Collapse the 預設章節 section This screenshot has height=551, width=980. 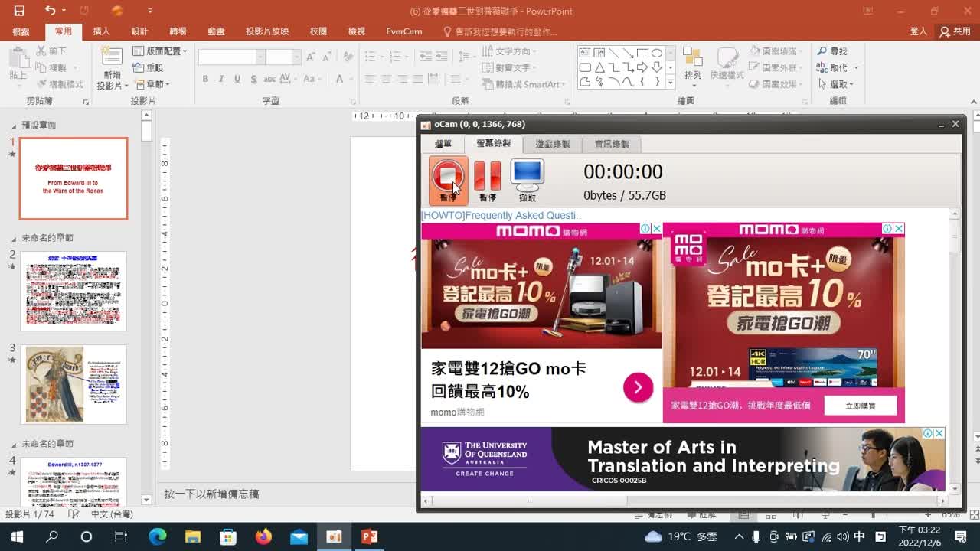(x=13, y=126)
